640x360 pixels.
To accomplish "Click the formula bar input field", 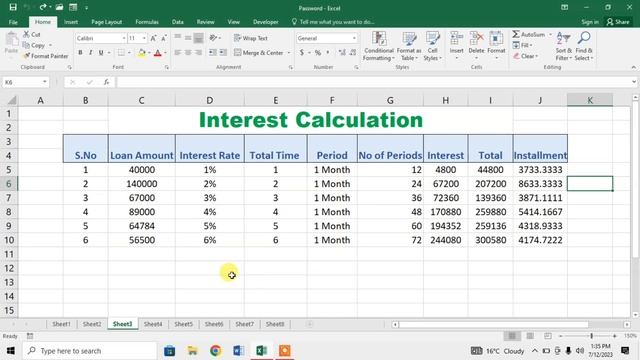I will [x=373, y=82].
